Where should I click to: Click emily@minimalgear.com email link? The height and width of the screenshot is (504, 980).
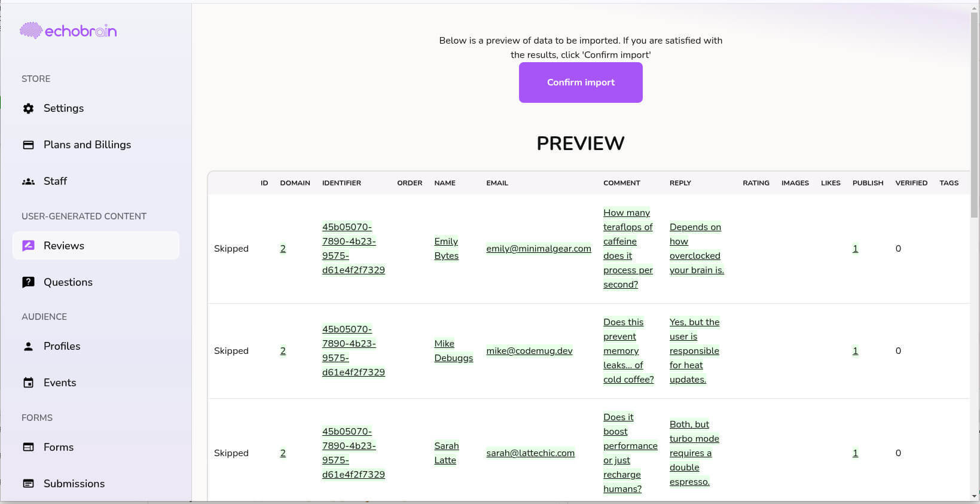click(539, 249)
